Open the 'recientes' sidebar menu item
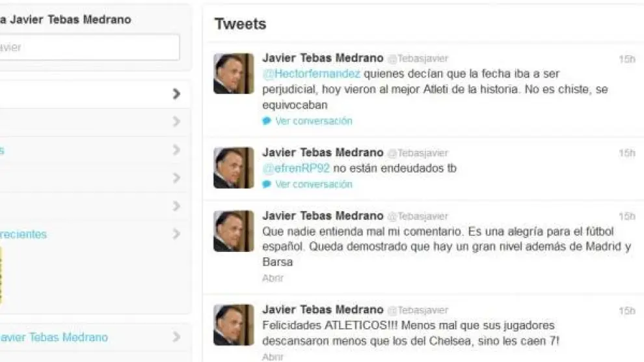 pos(23,234)
